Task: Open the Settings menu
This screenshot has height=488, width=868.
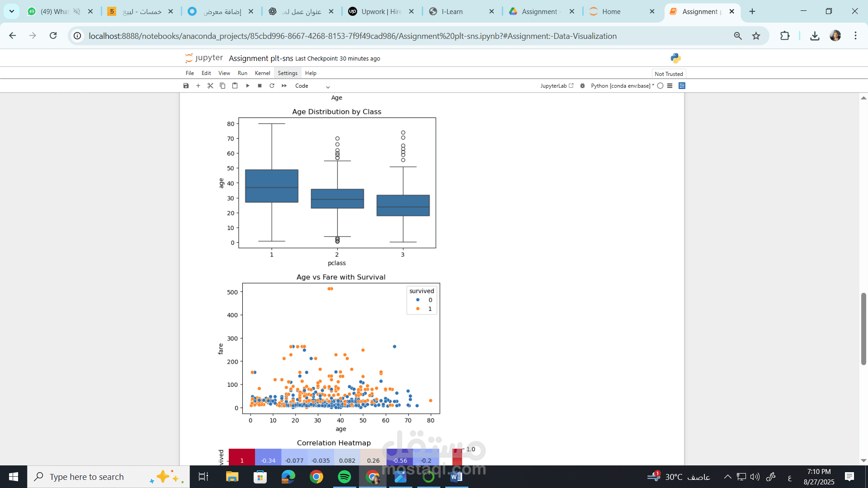Action: (x=288, y=73)
